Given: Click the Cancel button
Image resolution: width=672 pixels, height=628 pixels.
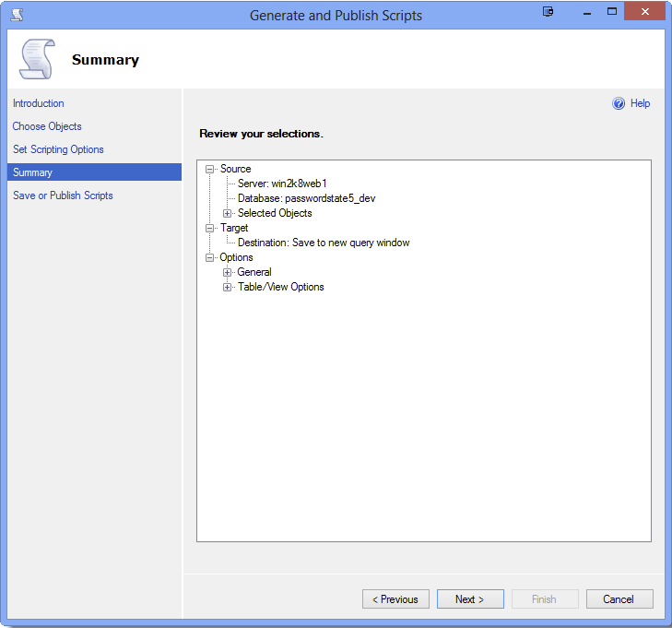Looking at the screenshot, I should [619, 598].
